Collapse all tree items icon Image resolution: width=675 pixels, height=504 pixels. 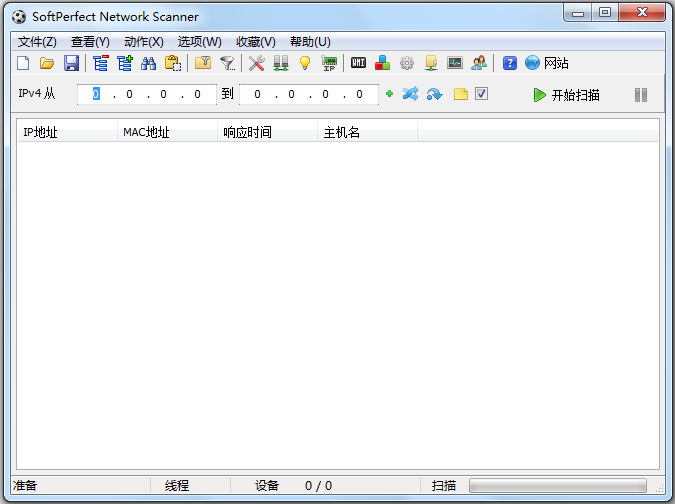(101, 63)
